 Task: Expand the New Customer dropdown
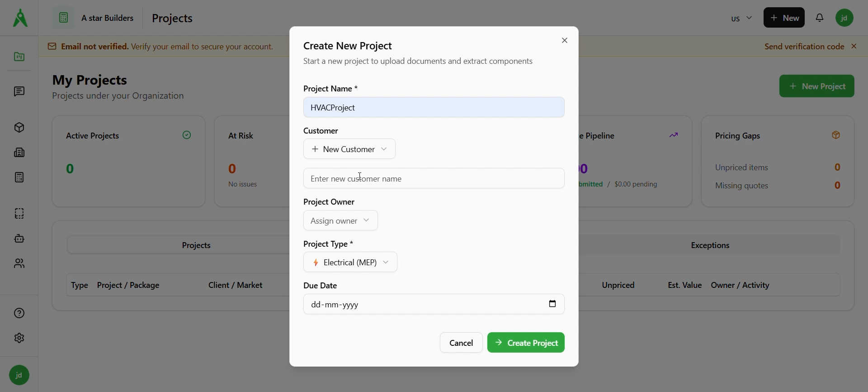tap(349, 149)
